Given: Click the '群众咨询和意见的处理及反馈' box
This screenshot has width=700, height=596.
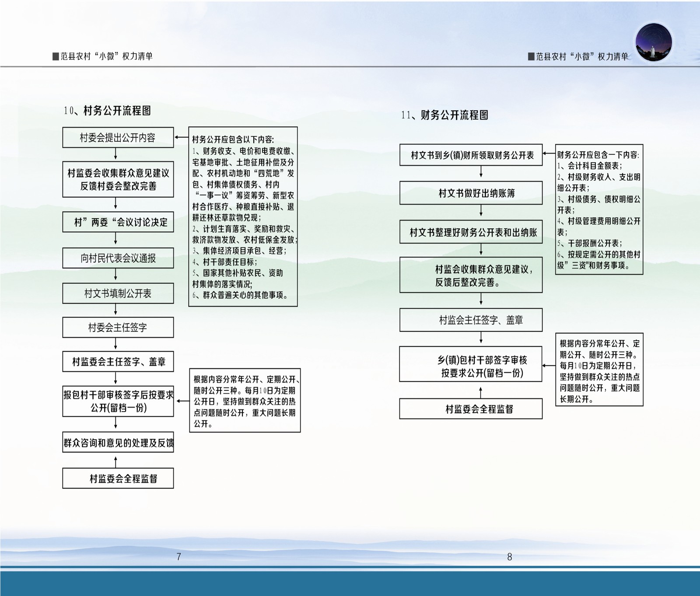Looking at the screenshot, I should click(118, 443).
